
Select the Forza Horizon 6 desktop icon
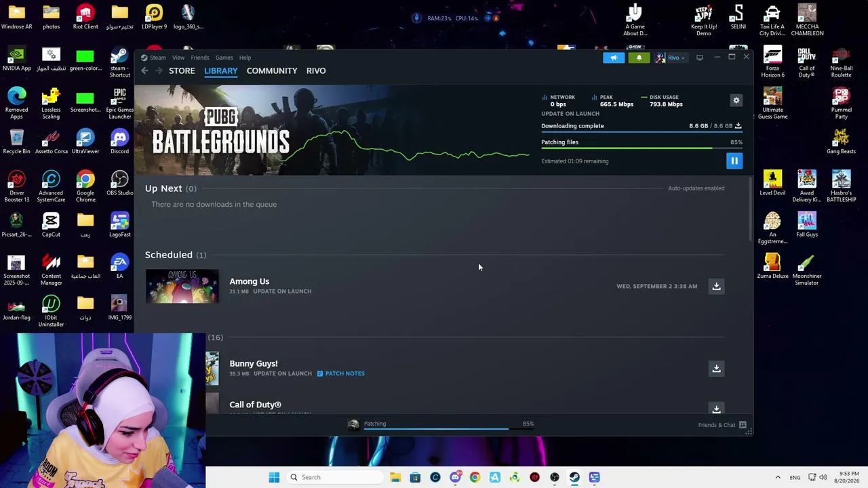pyautogui.click(x=772, y=62)
